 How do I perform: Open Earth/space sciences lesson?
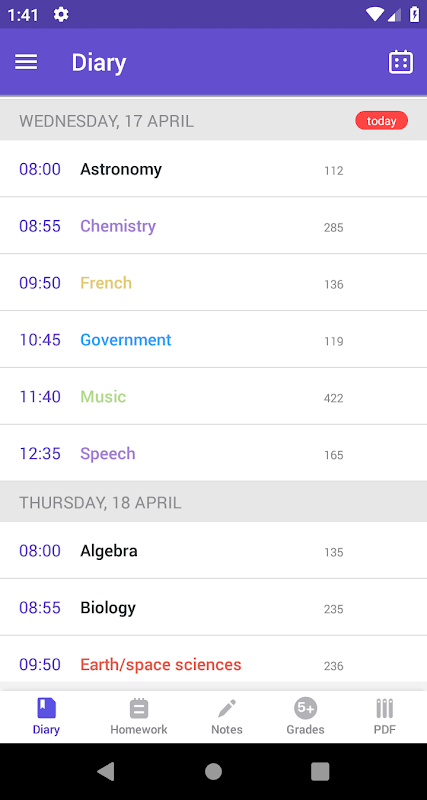pos(213,664)
